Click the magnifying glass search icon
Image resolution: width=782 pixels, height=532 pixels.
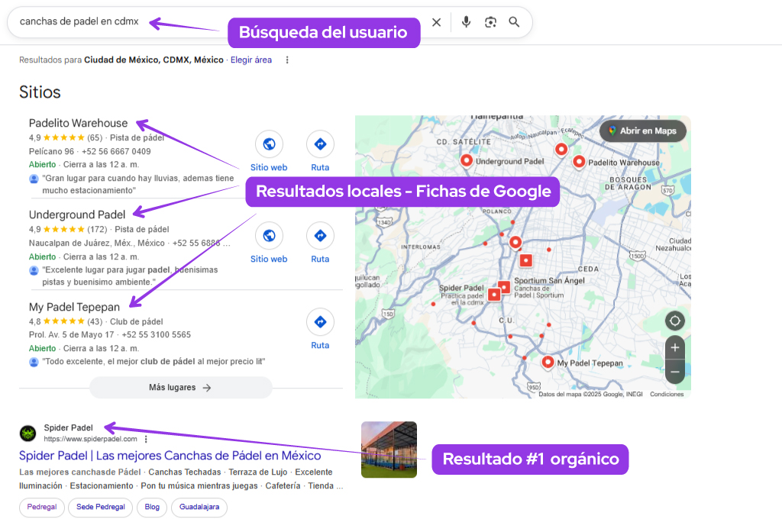coord(514,22)
